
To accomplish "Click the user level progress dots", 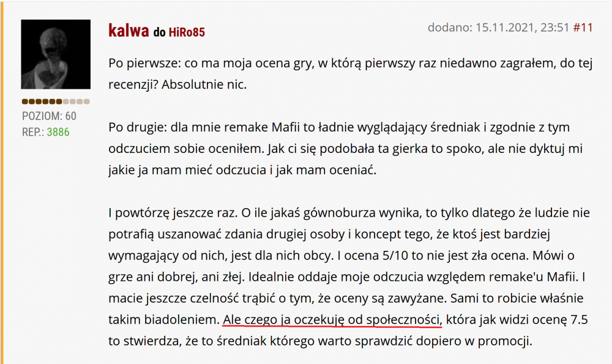I will pyautogui.click(x=56, y=102).
